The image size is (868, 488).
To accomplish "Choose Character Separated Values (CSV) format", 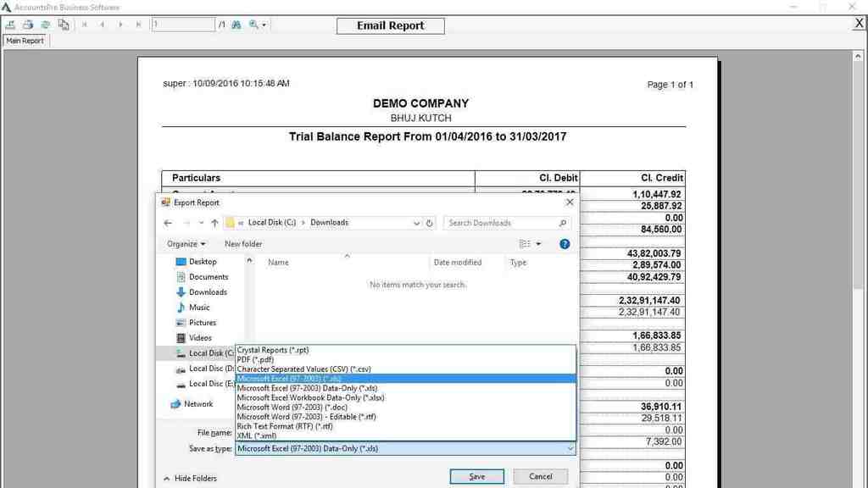I will click(x=303, y=369).
